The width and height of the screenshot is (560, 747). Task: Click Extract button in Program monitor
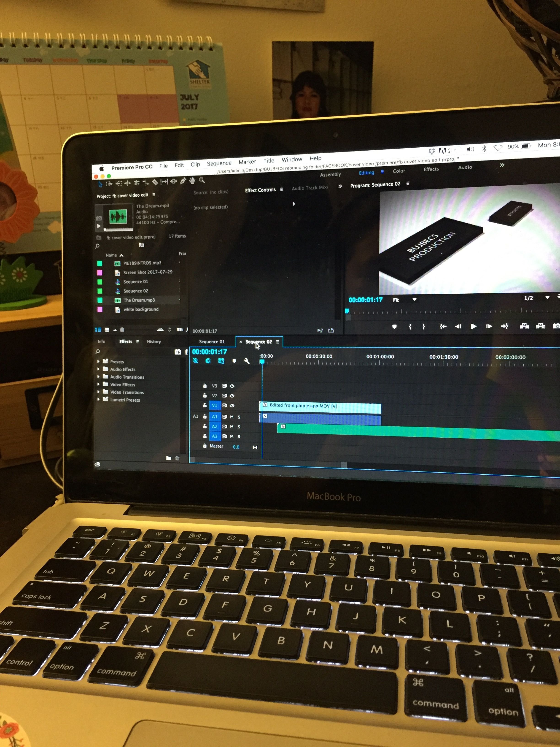coord(540,326)
